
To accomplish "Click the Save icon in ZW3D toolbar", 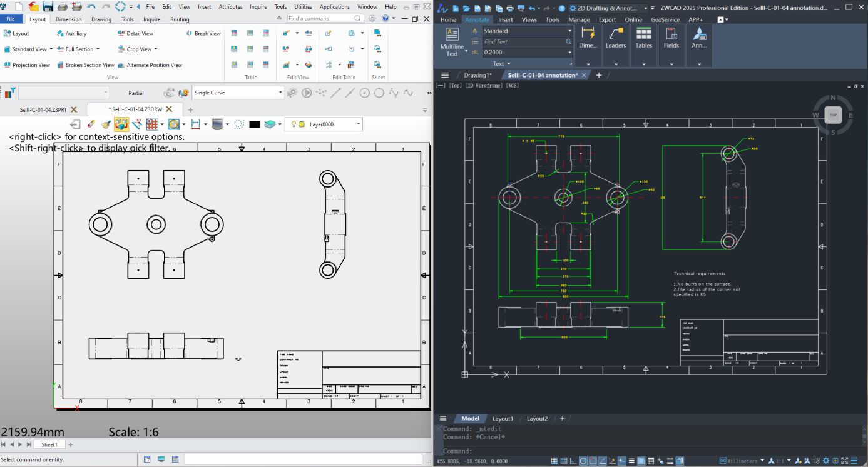I will [48, 7].
